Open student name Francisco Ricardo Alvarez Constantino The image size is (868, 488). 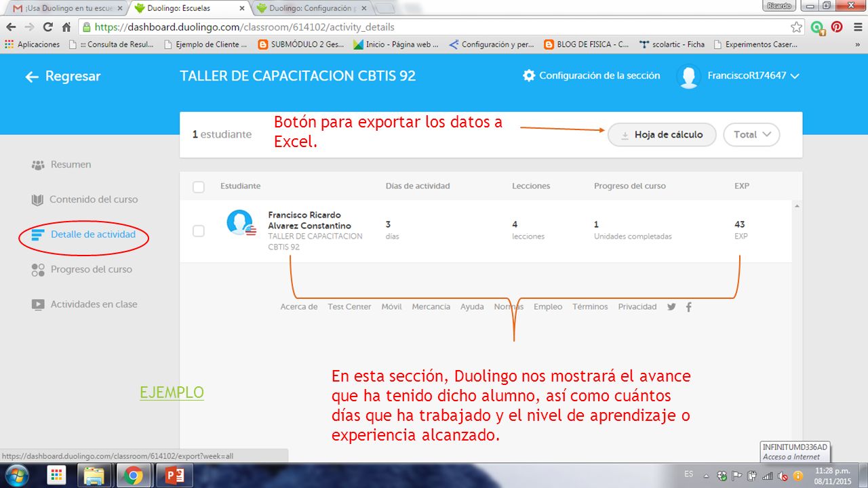(310, 220)
